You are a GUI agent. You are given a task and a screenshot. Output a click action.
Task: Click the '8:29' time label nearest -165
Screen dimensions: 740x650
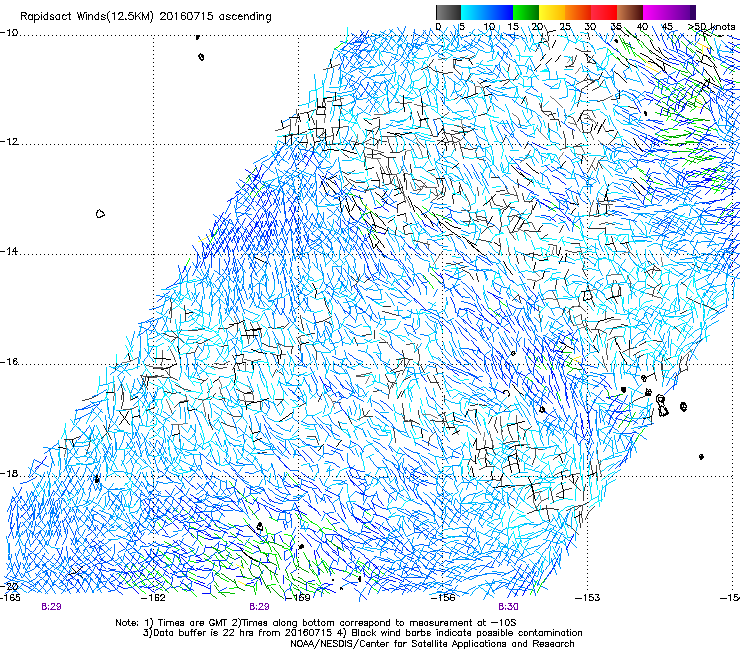pos(51,607)
